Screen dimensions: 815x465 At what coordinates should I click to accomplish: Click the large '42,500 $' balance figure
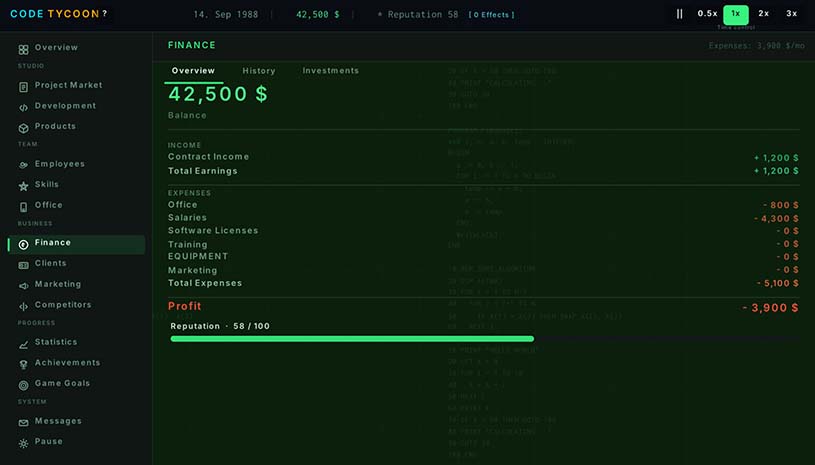click(x=218, y=94)
